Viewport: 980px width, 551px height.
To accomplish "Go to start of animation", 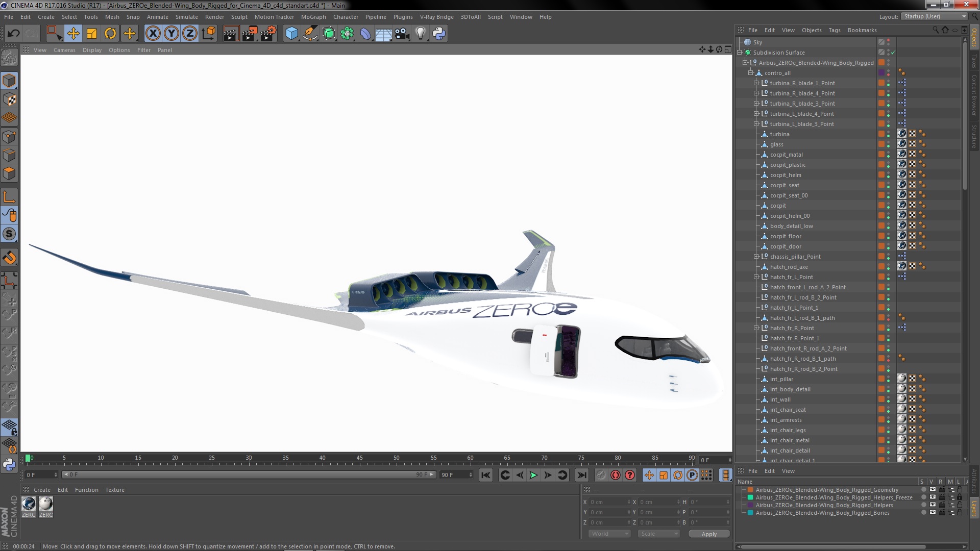I will pyautogui.click(x=485, y=475).
